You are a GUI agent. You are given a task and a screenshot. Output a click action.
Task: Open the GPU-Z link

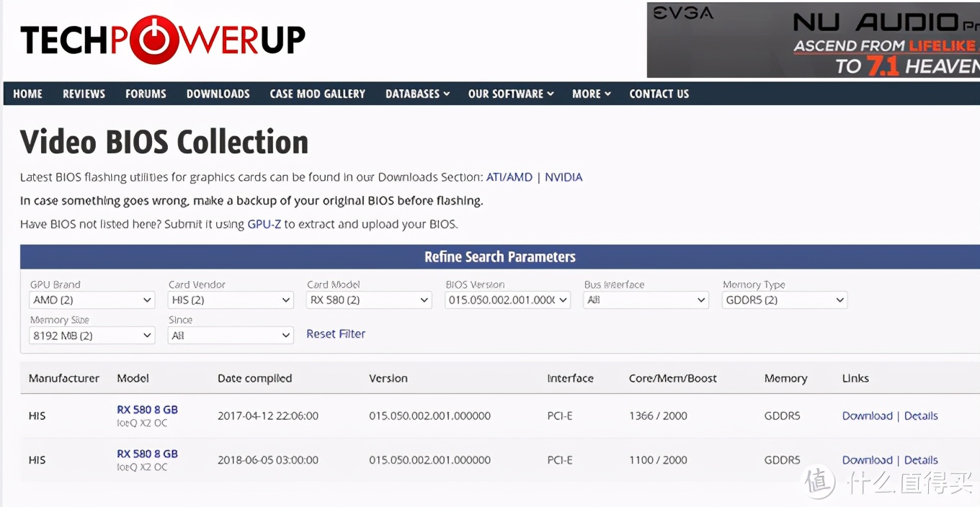click(x=264, y=224)
